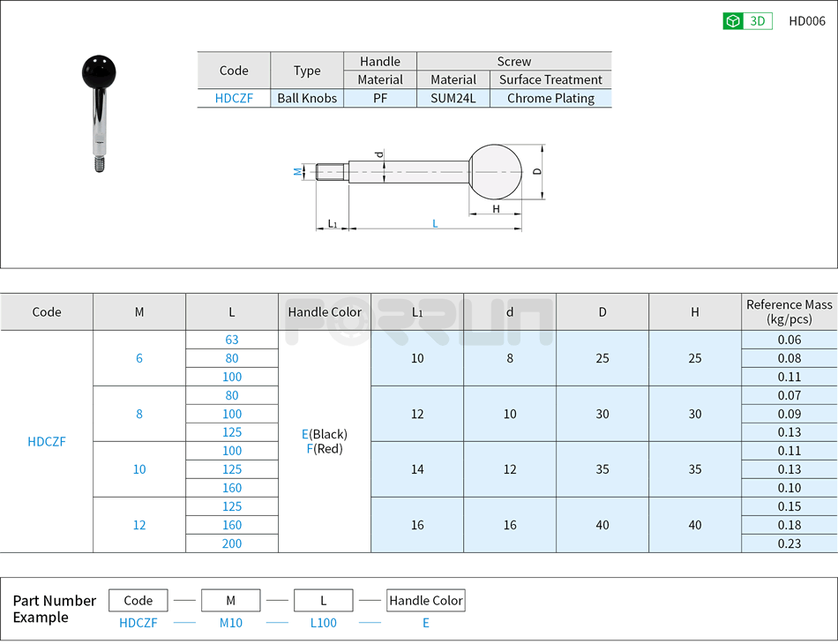Select the Reference Mass column header
The width and height of the screenshot is (838, 644).
click(788, 311)
